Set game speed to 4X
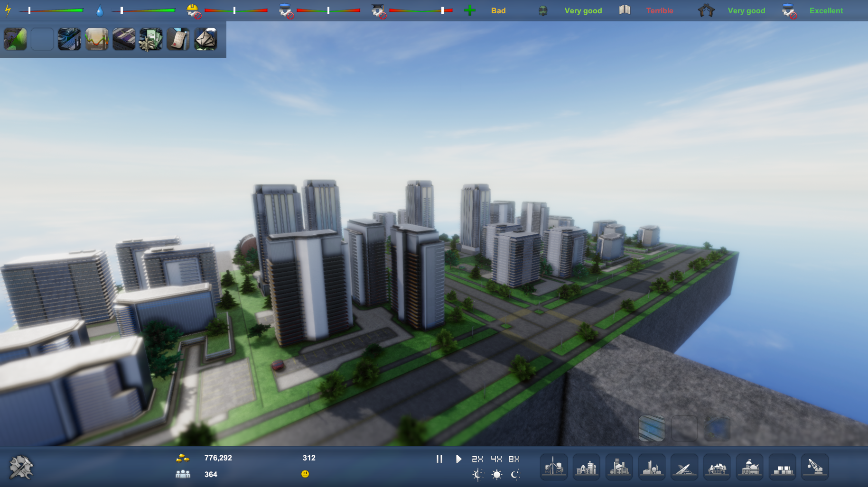Image resolution: width=868 pixels, height=487 pixels. pos(496,459)
